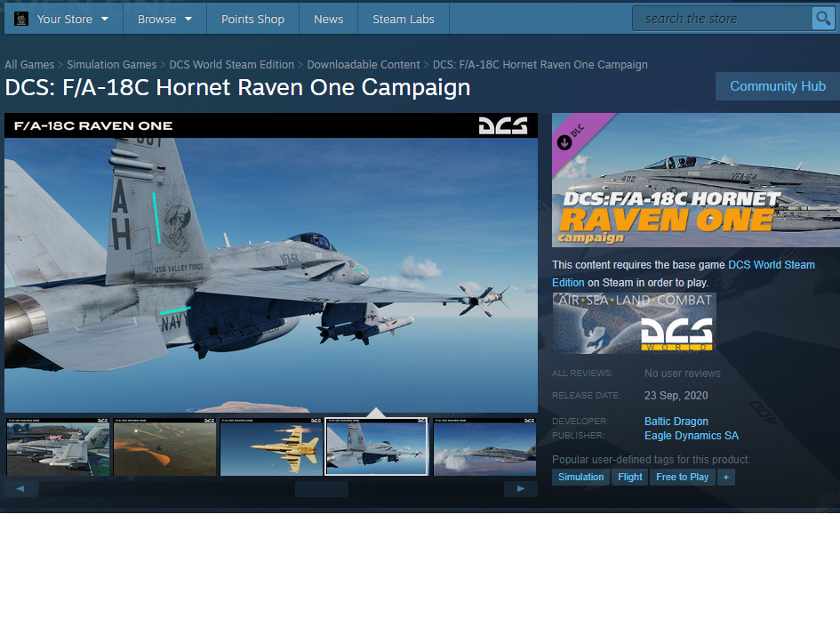Open Simulation Games breadcrumb link
The height and width of the screenshot is (635, 840).
(111, 65)
